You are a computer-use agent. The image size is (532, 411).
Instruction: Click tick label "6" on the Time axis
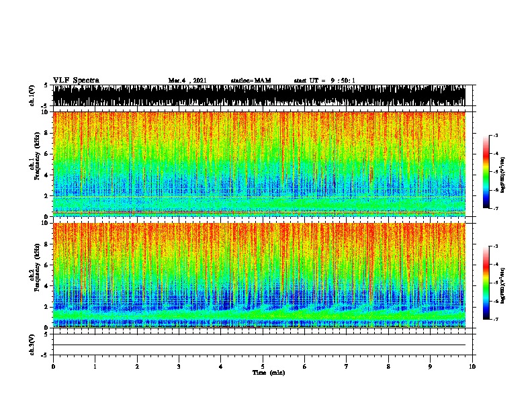[x=305, y=367]
